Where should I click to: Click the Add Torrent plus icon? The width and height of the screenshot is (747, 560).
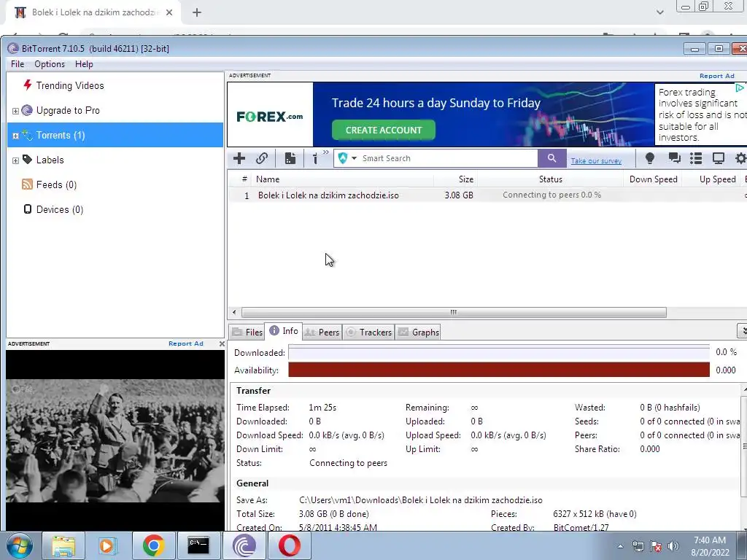[x=239, y=158]
